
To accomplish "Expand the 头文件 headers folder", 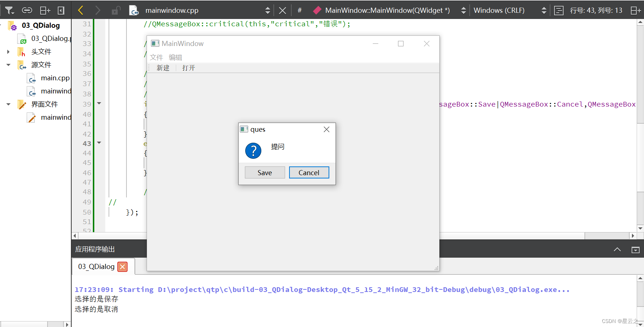I will point(8,52).
